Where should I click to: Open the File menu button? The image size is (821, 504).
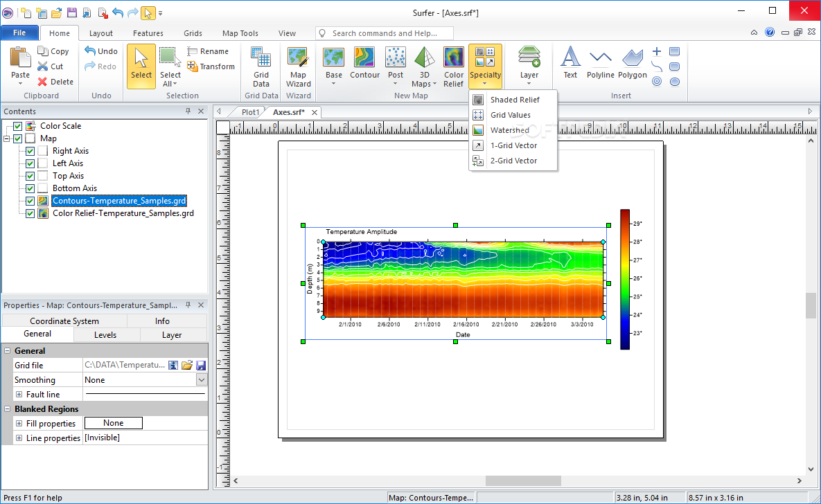[x=19, y=33]
